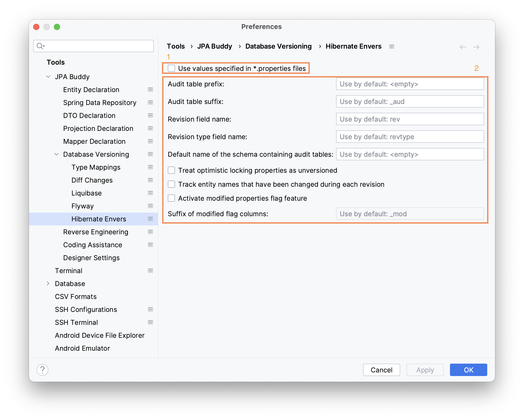Open Coding Assistance settings
524x420 pixels.
[x=93, y=245]
